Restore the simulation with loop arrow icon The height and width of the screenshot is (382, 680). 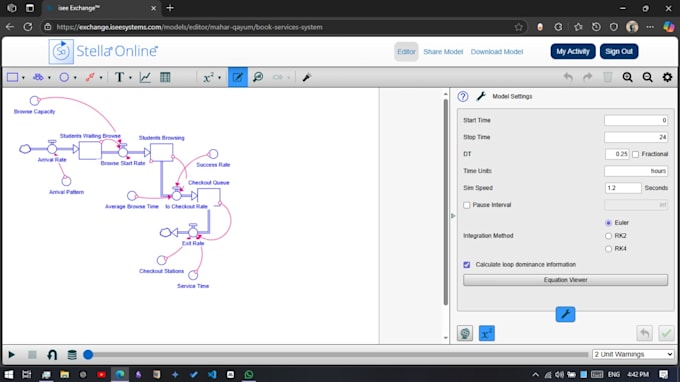click(52, 355)
